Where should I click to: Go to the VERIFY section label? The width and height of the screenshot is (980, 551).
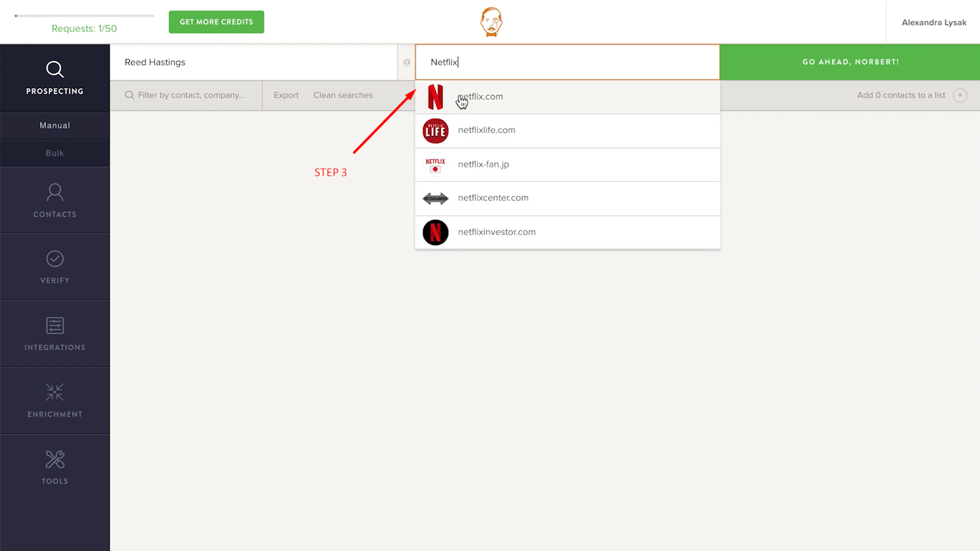pyautogui.click(x=55, y=280)
